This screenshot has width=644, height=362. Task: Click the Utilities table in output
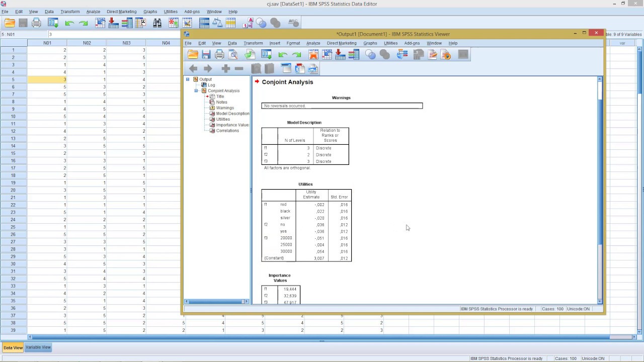pyautogui.click(x=306, y=225)
